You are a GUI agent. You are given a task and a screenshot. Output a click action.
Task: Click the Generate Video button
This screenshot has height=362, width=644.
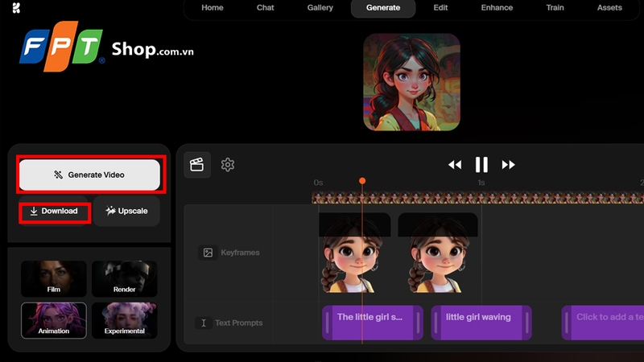click(89, 175)
